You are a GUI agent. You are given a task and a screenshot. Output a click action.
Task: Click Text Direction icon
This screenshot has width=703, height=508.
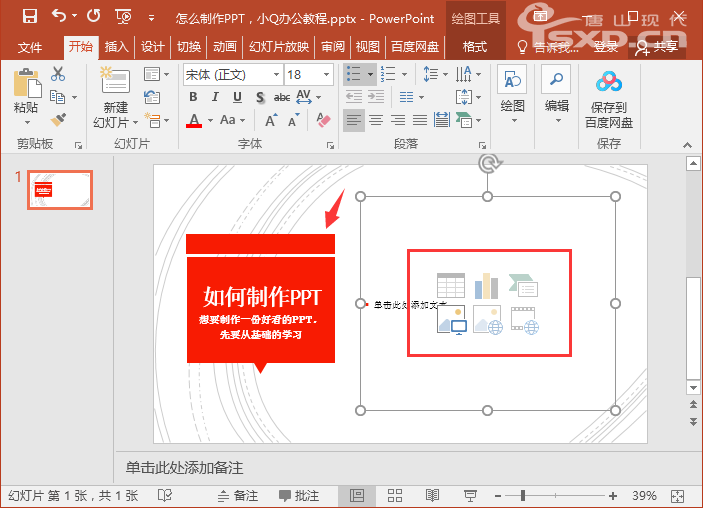click(464, 74)
